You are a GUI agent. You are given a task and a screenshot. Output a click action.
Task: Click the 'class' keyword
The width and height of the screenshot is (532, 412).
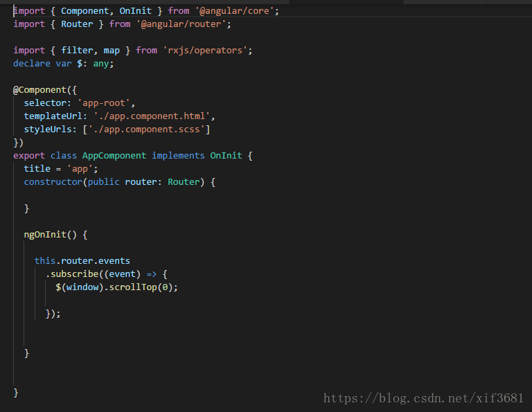pyautogui.click(x=64, y=156)
